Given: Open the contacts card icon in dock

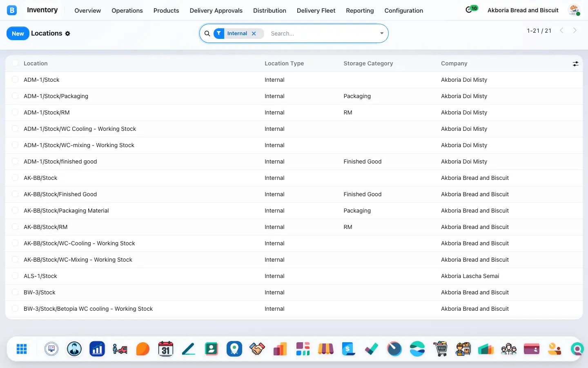Looking at the screenshot, I should [x=212, y=349].
